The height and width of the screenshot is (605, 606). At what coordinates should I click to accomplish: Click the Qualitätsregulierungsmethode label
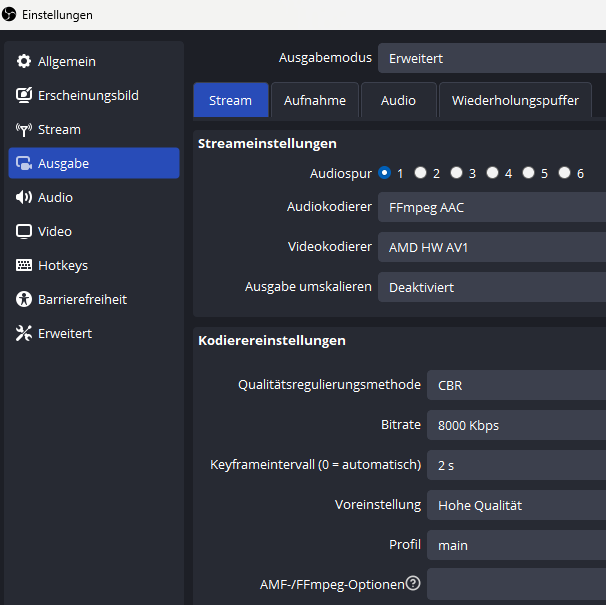click(x=329, y=385)
